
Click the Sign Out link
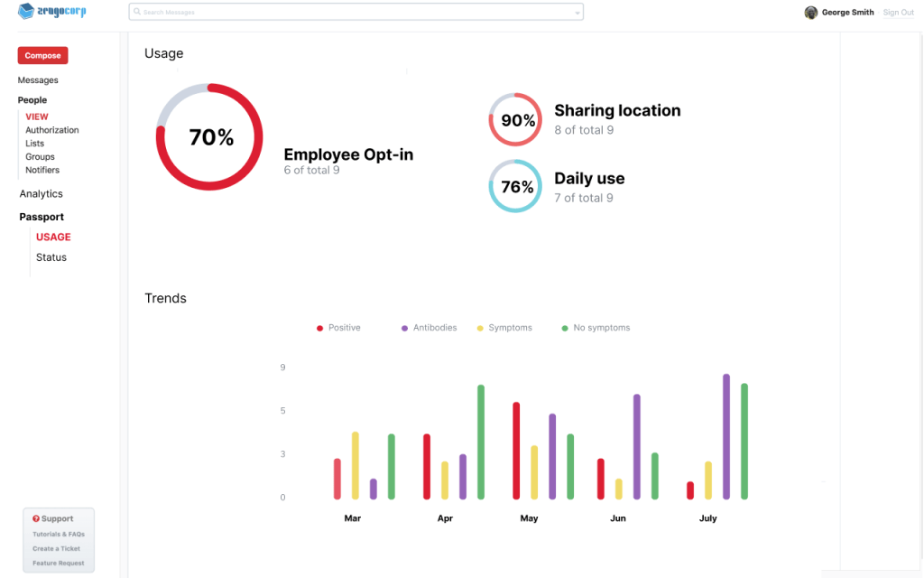point(898,13)
